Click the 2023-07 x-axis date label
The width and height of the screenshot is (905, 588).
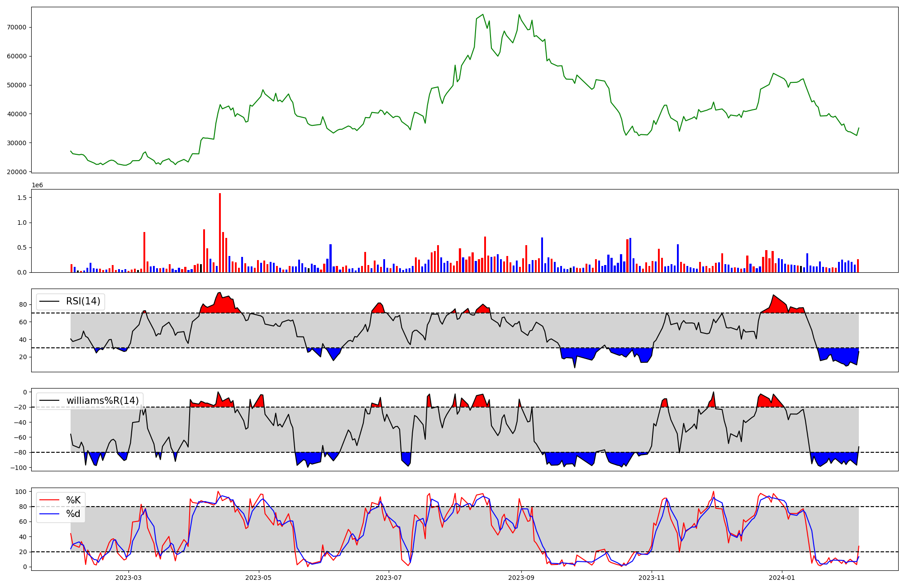[389, 578]
